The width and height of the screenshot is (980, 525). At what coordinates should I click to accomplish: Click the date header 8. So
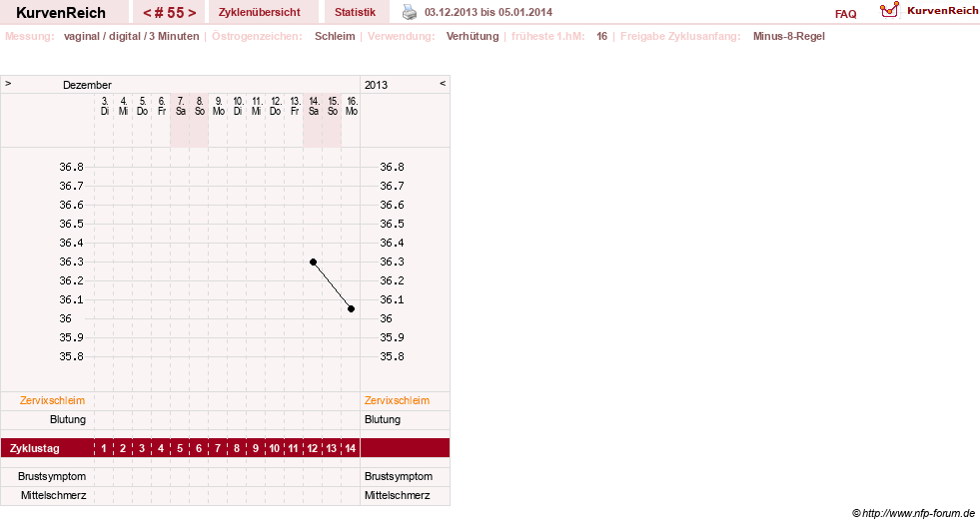[200, 106]
